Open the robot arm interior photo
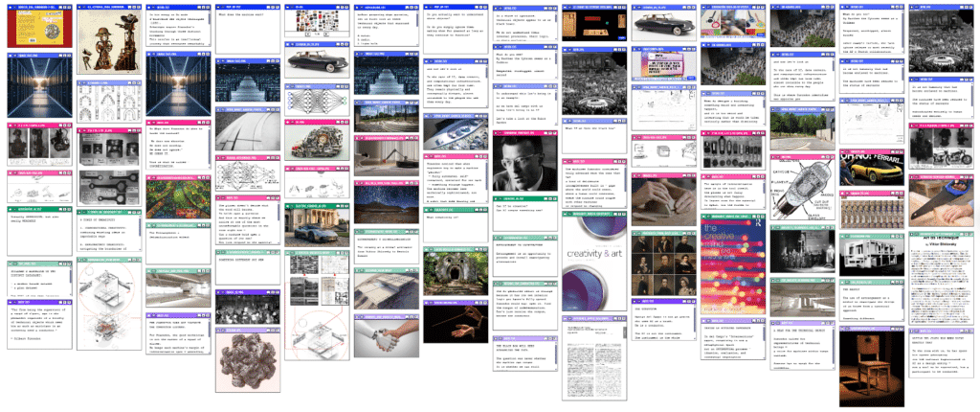This screenshot has height=412, width=980. (386, 156)
